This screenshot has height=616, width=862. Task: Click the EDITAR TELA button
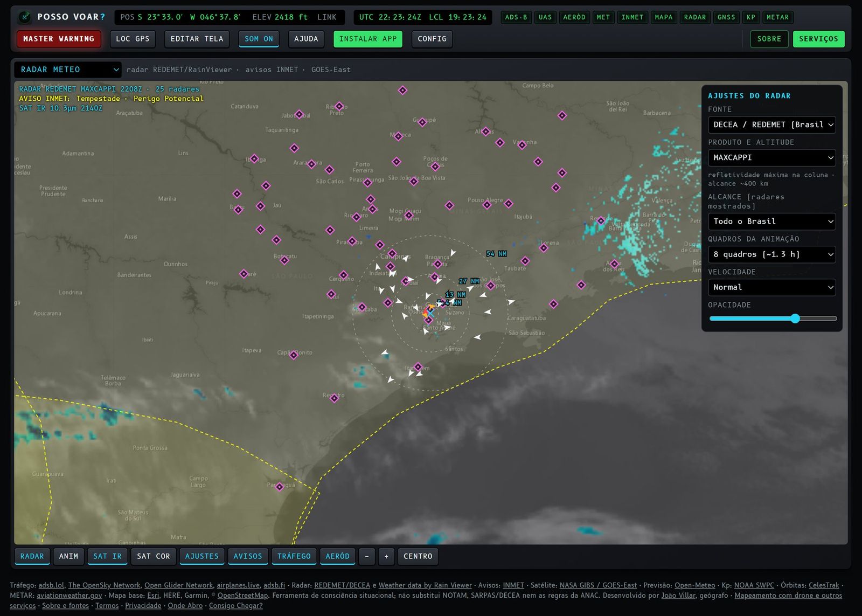197,39
